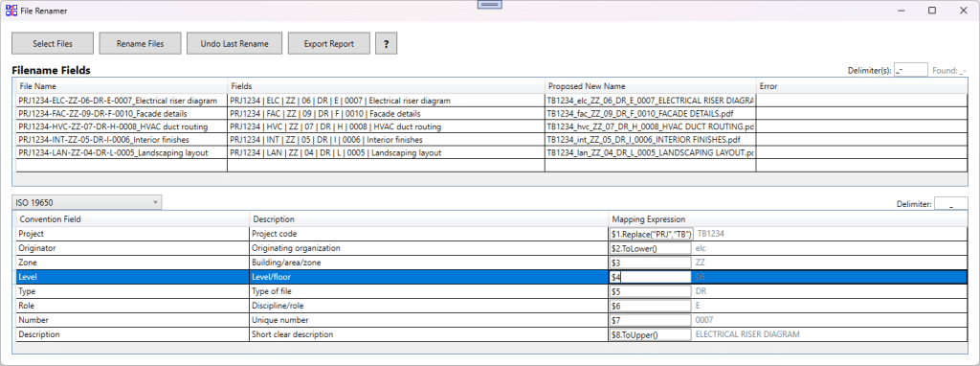
Task: Select the HVAC duct routing file row
Action: point(491,126)
